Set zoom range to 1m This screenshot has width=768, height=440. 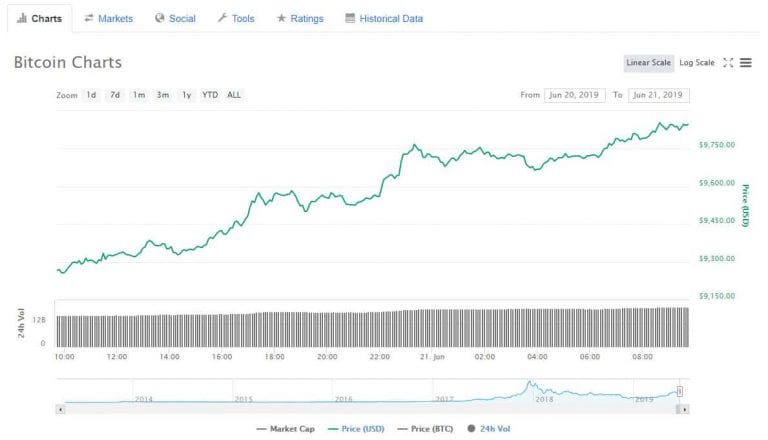tap(139, 95)
